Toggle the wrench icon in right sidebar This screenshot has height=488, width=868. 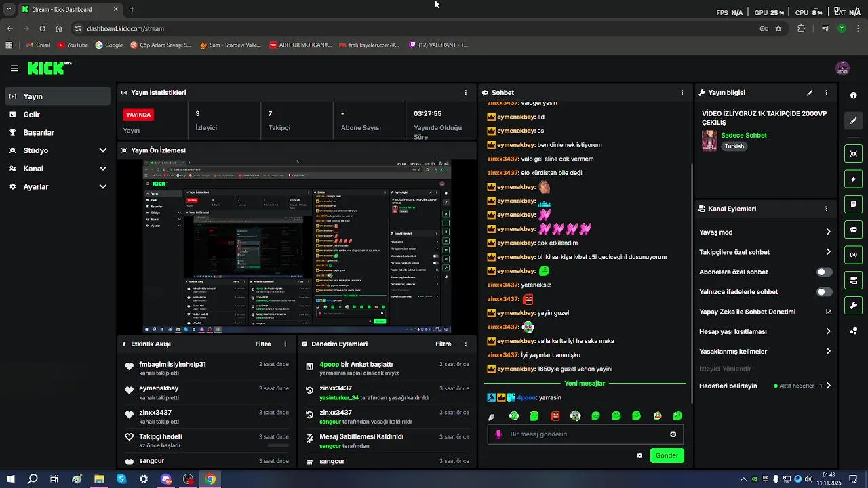853,305
